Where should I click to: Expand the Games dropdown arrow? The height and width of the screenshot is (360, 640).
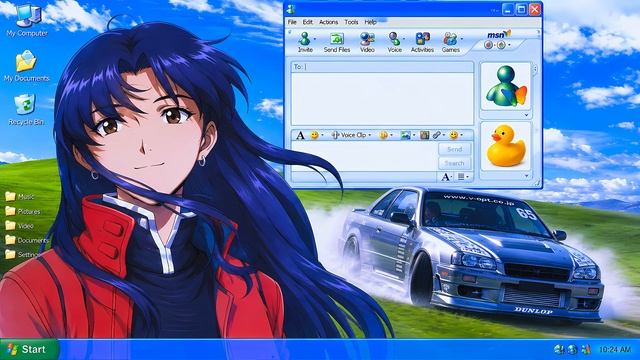point(462,39)
